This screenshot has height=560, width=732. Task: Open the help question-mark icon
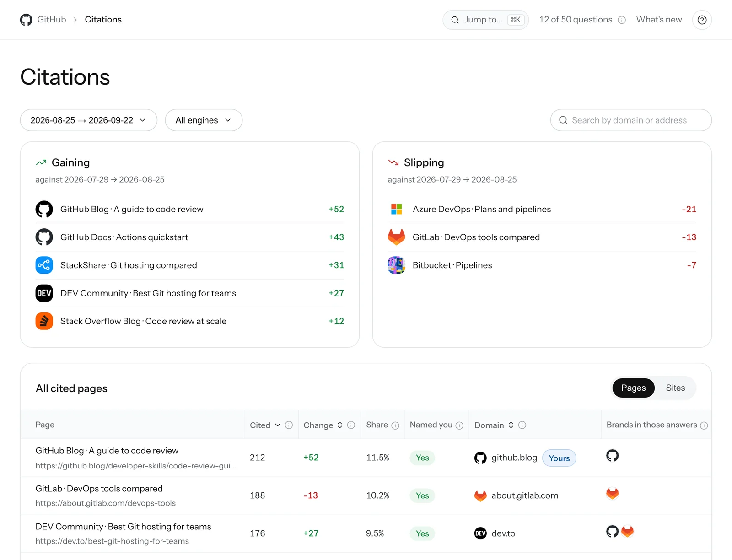click(702, 20)
